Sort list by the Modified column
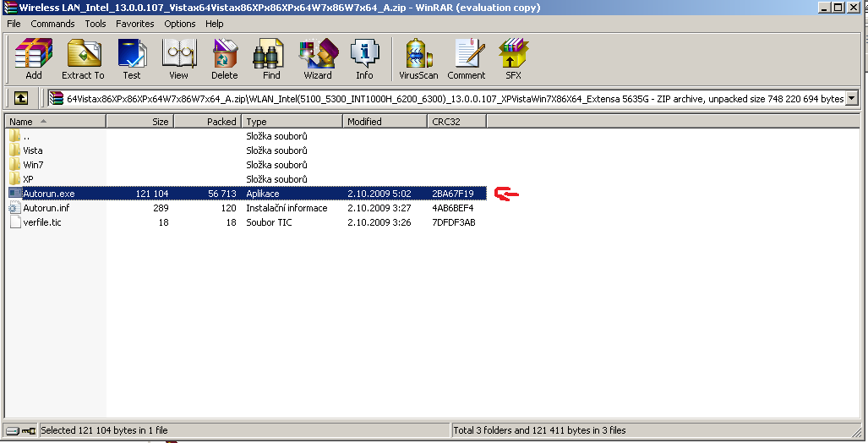Screen dimensions: 868x443 [x=385, y=122]
